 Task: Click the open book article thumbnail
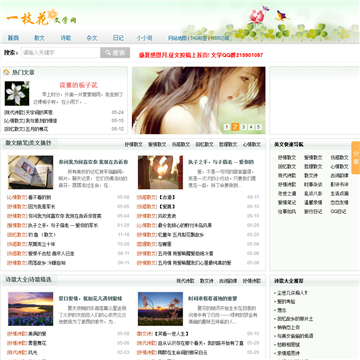(x=31, y=172)
